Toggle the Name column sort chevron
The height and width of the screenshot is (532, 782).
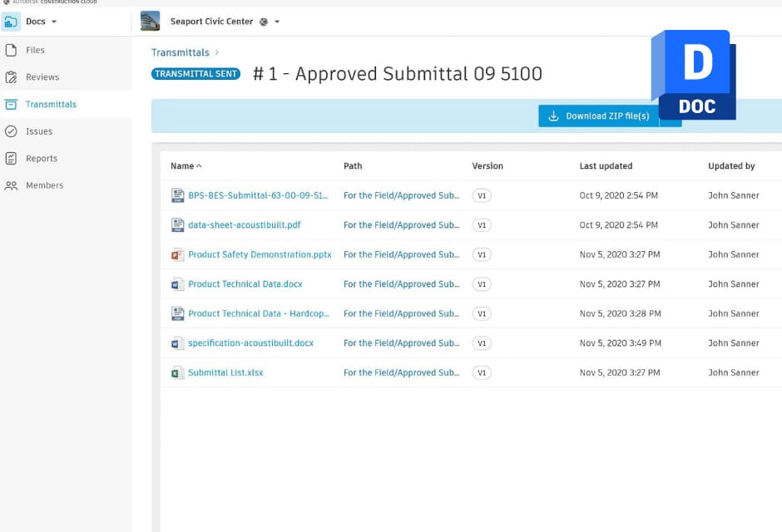tap(200, 165)
